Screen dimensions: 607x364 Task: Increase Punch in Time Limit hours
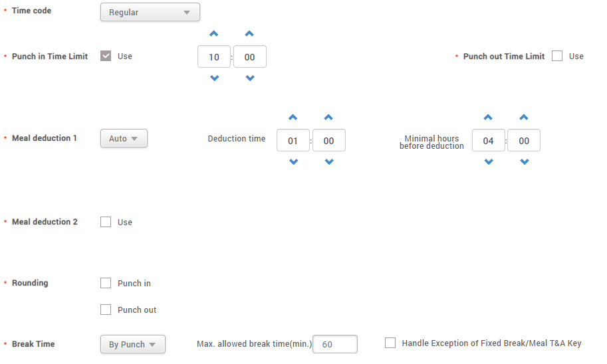pos(214,34)
